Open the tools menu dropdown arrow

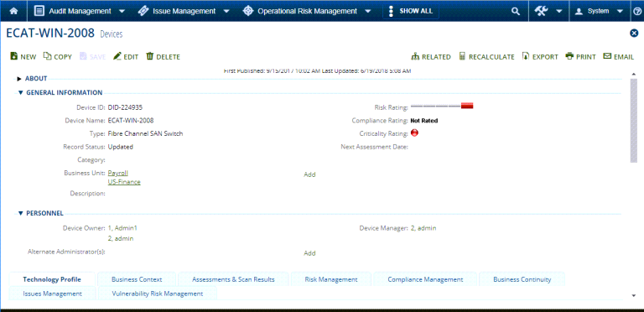559,12
